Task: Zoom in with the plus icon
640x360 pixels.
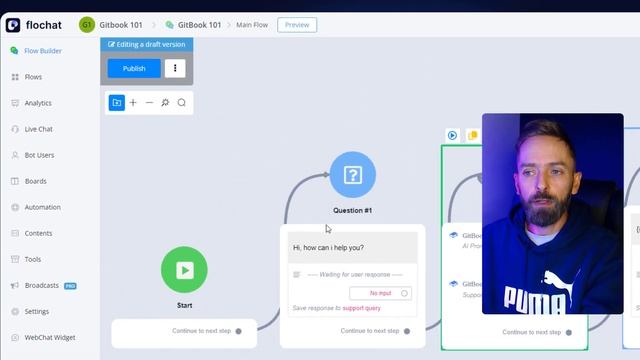Action: tap(133, 103)
